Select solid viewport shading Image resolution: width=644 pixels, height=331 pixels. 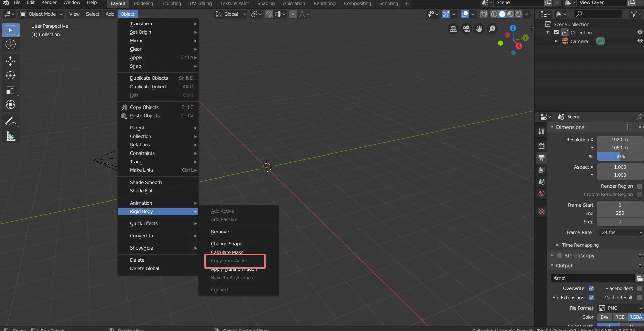point(502,14)
